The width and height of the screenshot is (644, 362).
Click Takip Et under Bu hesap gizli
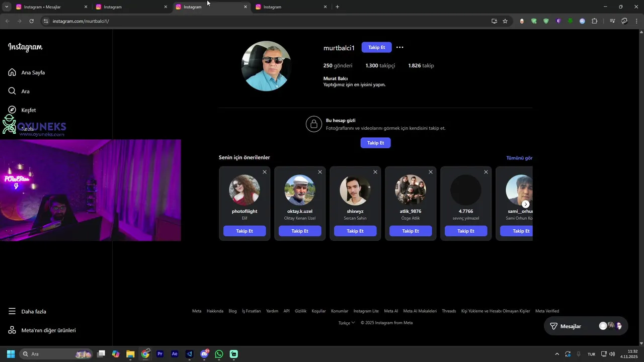375,143
